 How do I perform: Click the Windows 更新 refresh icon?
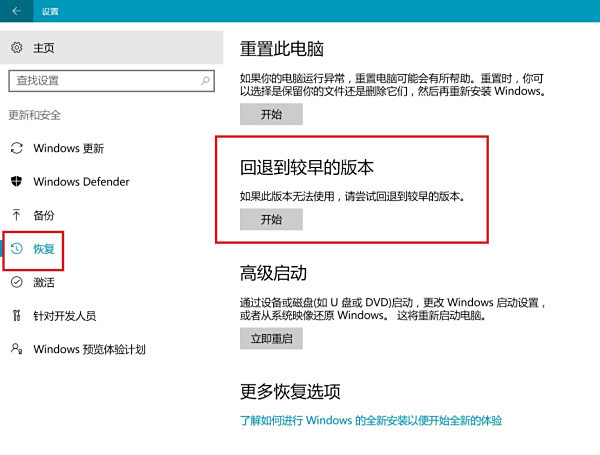tap(16, 148)
